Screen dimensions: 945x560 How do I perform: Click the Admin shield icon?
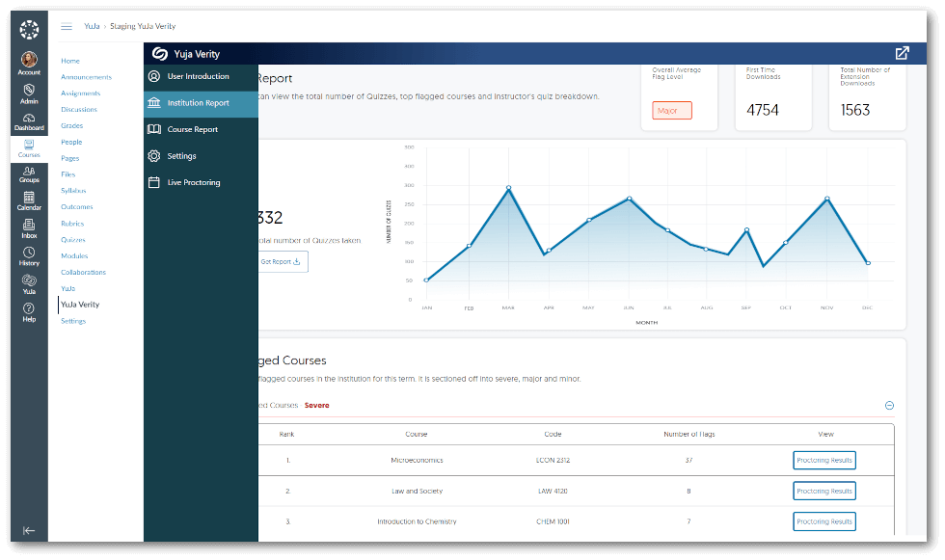click(29, 91)
